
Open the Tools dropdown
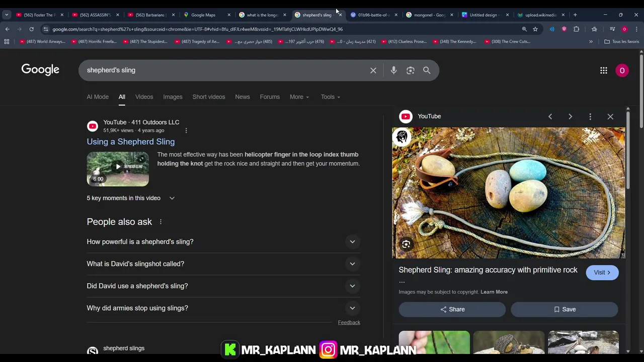tap(331, 97)
